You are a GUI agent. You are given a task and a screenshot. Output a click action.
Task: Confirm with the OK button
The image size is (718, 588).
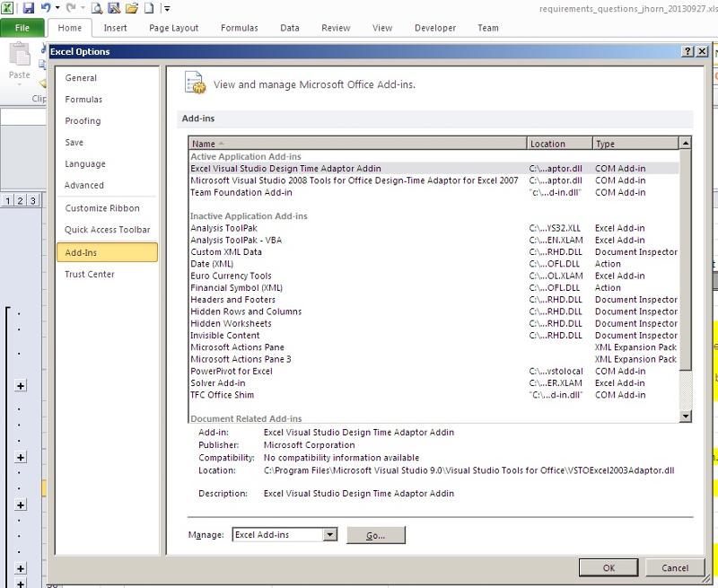click(x=609, y=568)
